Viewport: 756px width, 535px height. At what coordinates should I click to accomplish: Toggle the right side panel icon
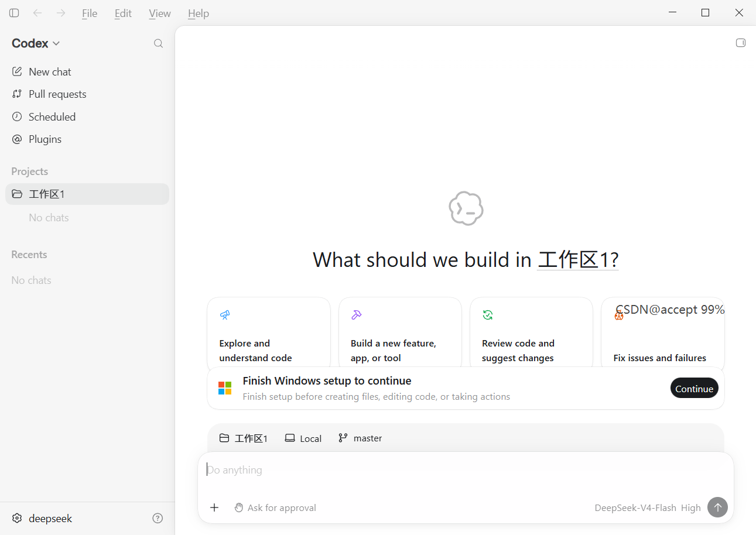[741, 43]
